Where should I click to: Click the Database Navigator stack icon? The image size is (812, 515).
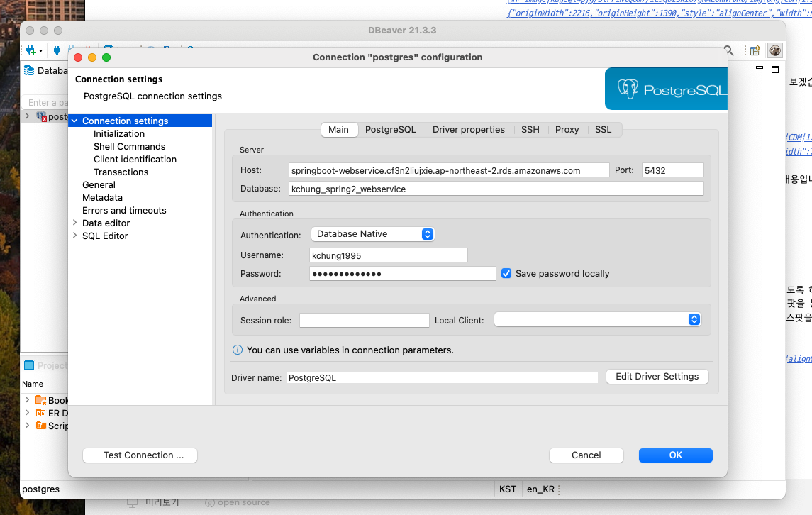tap(29, 70)
